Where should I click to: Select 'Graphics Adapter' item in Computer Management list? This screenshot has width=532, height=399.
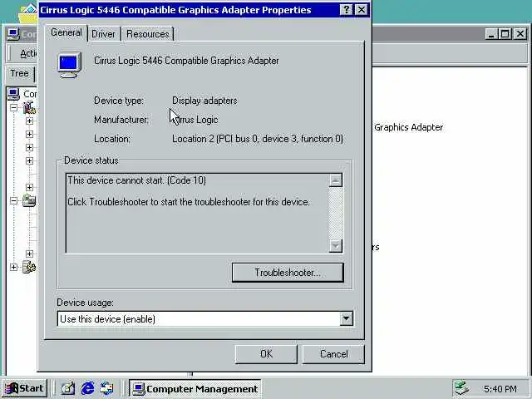[408, 127]
